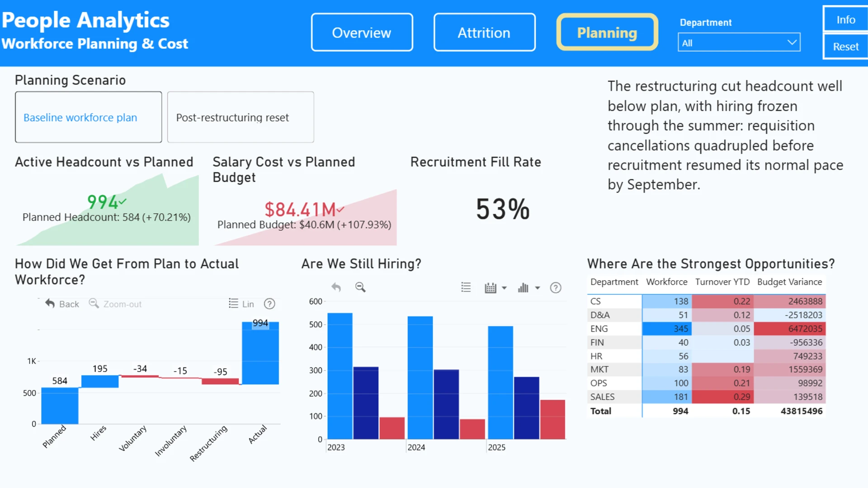Viewport: 868px width, 488px height.
Task: Select Baseline workforce plan scenario
Action: [89, 117]
